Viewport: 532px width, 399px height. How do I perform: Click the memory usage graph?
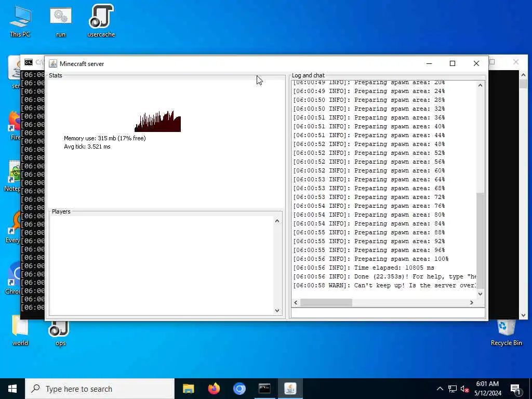[x=158, y=121]
